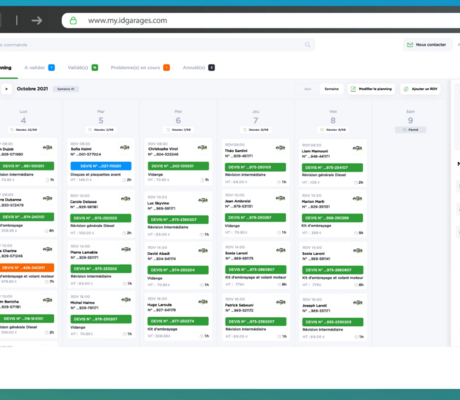
Task: Focus the www.my.idgarages.com address bar
Action: 261,21
